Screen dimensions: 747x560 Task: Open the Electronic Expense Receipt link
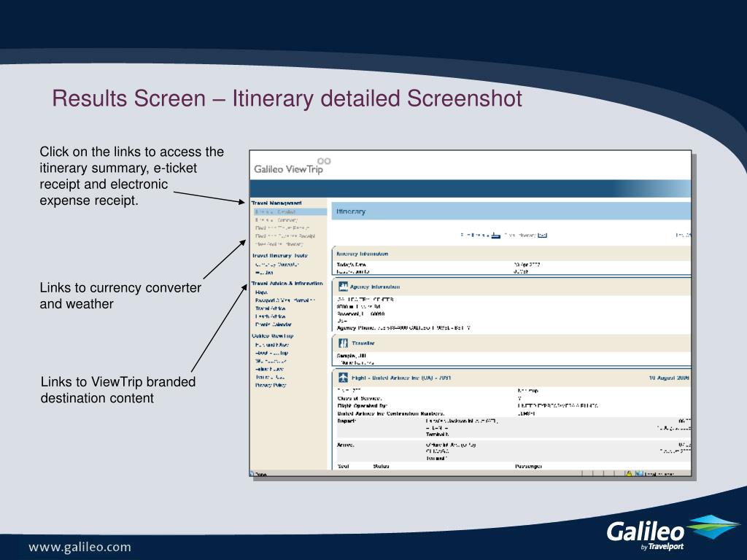285,236
